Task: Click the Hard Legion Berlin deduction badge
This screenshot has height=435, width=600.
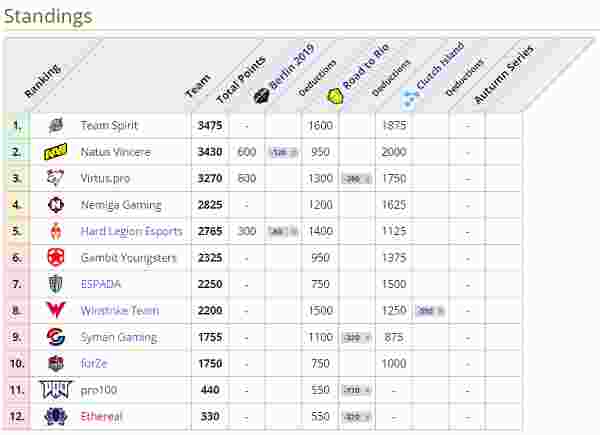Action: coord(284,231)
